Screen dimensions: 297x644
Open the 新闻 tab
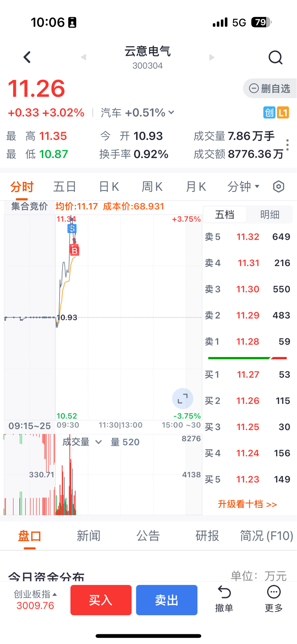(88, 536)
